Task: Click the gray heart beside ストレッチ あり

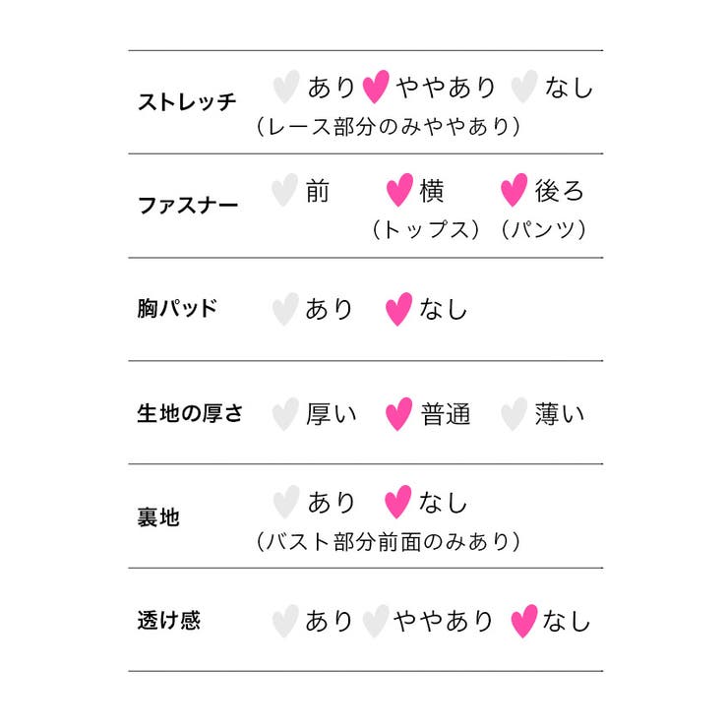Action: [285, 88]
